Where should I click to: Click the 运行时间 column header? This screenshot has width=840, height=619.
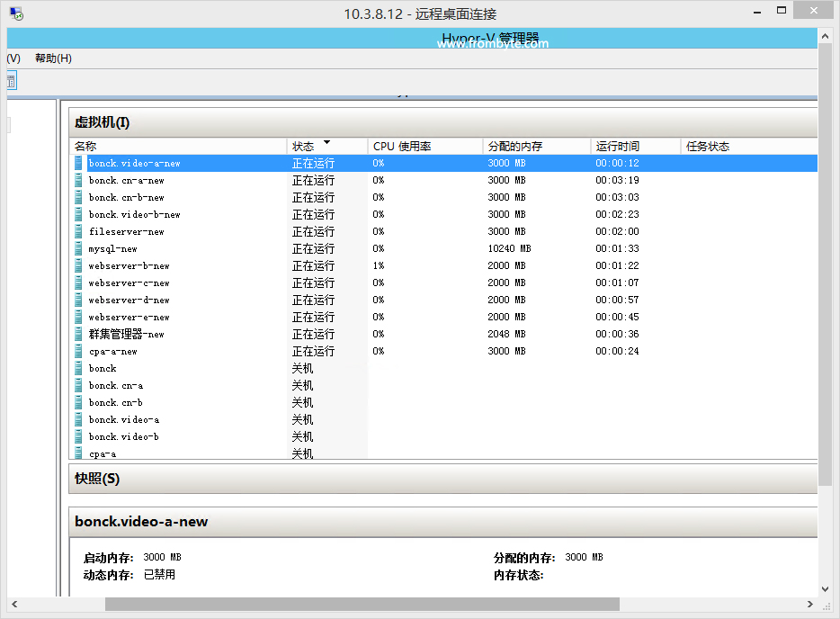pyautogui.click(x=635, y=146)
